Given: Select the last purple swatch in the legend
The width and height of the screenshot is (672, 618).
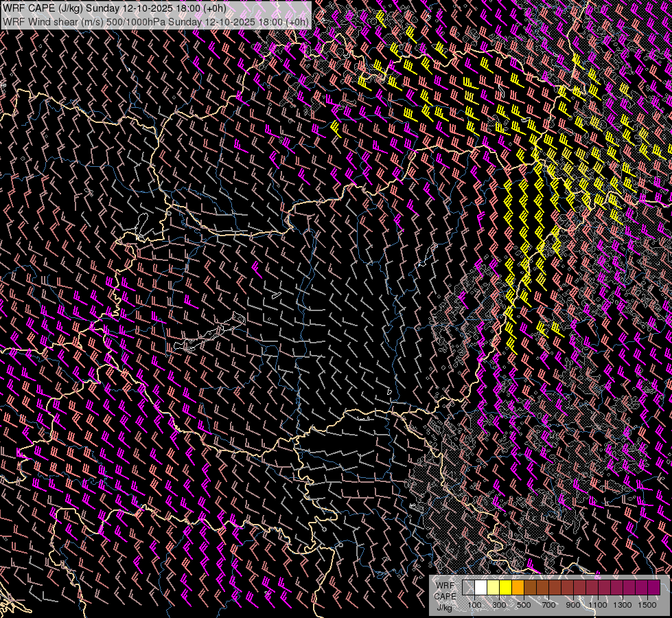Looking at the screenshot, I should (x=653, y=587).
